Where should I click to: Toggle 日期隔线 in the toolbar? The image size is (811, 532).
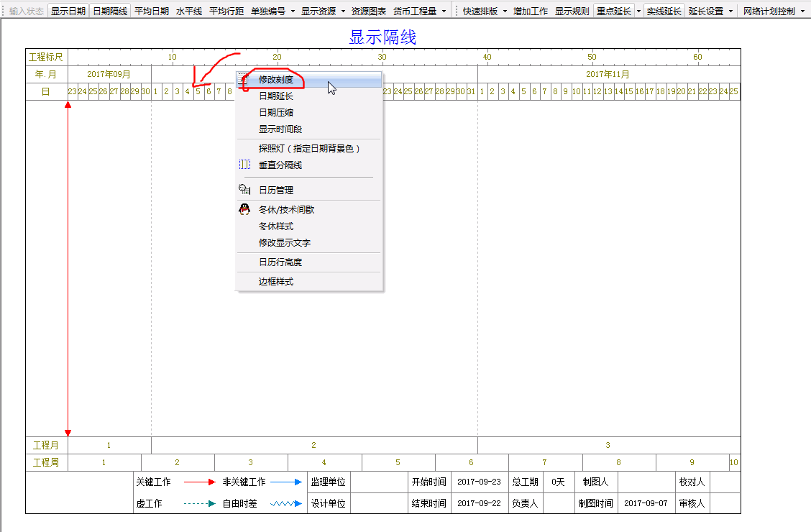coord(110,12)
